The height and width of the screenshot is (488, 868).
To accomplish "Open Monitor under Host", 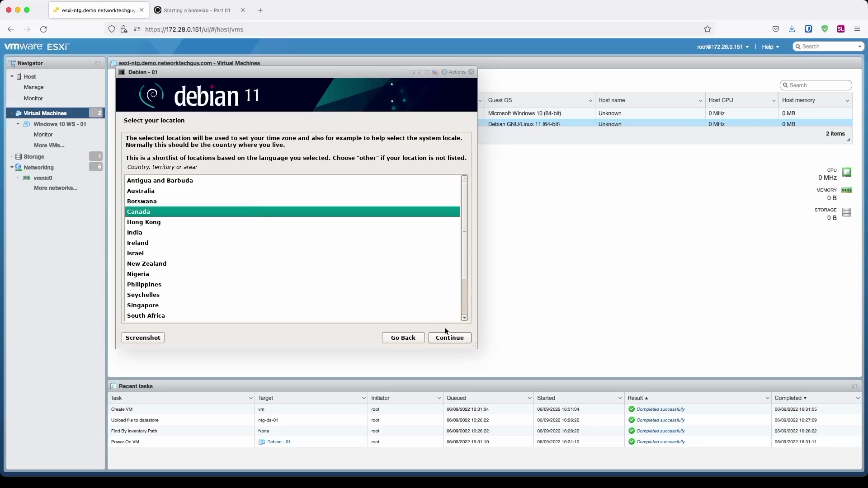I will pyautogui.click(x=33, y=98).
